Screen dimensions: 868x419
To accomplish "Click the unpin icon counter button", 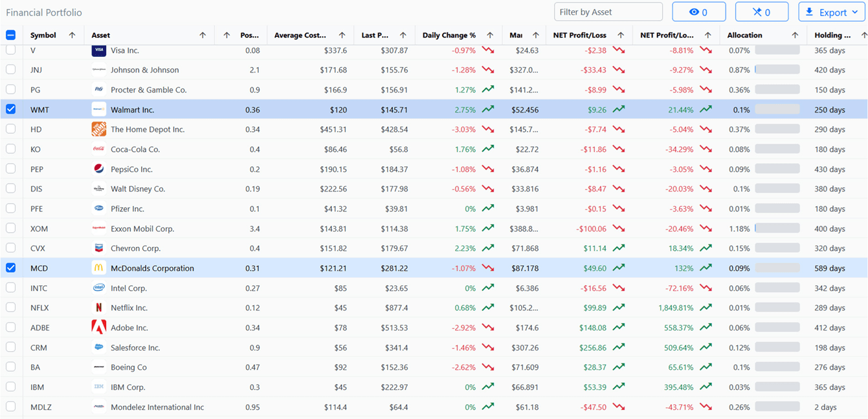I will pyautogui.click(x=762, y=12).
